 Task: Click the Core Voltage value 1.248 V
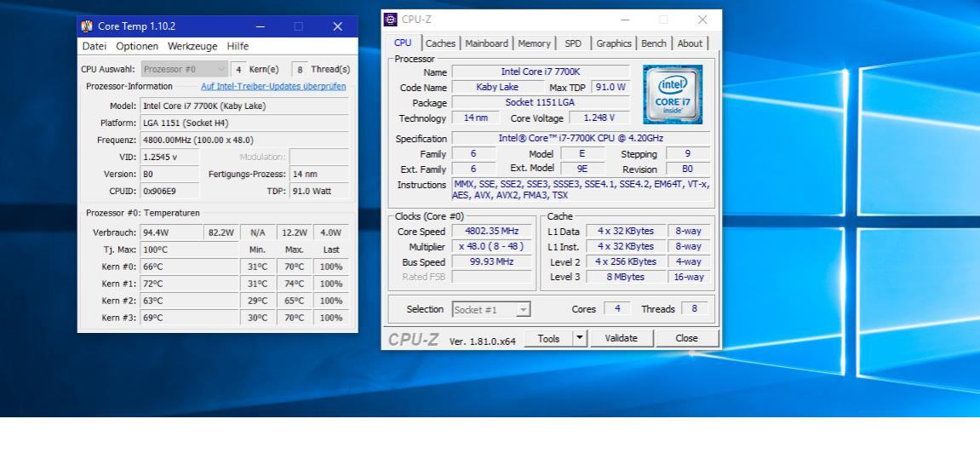(x=598, y=118)
